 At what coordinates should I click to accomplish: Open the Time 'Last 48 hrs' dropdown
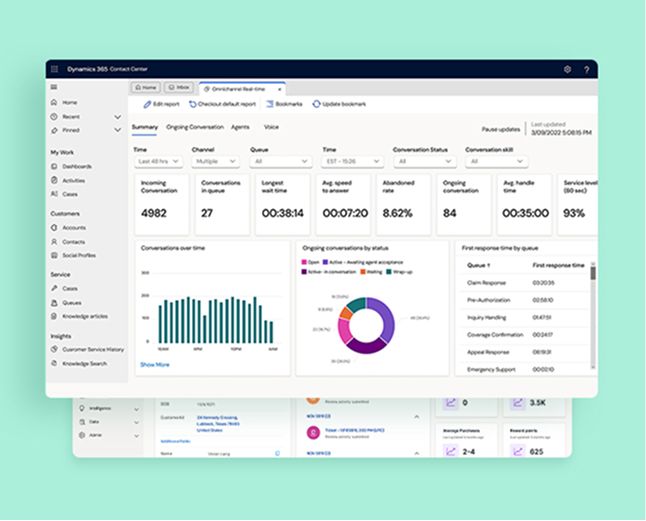click(158, 161)
